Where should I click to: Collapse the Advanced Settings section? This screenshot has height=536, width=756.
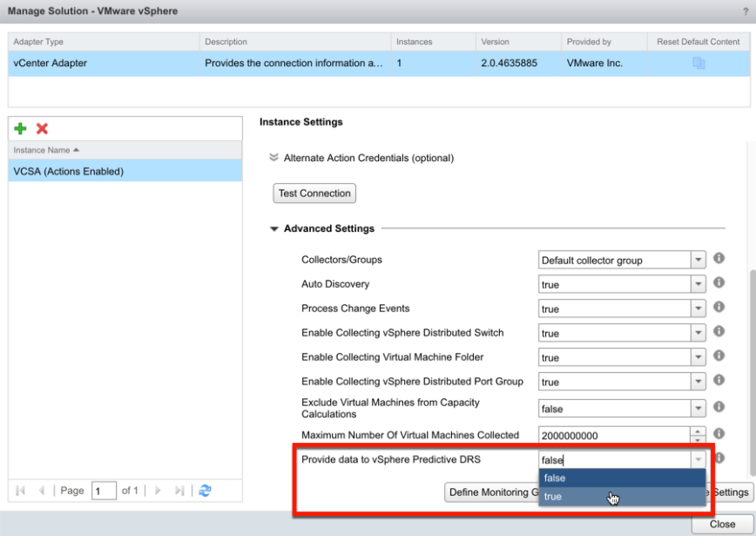pyautogui.click(x=273, y=228)
